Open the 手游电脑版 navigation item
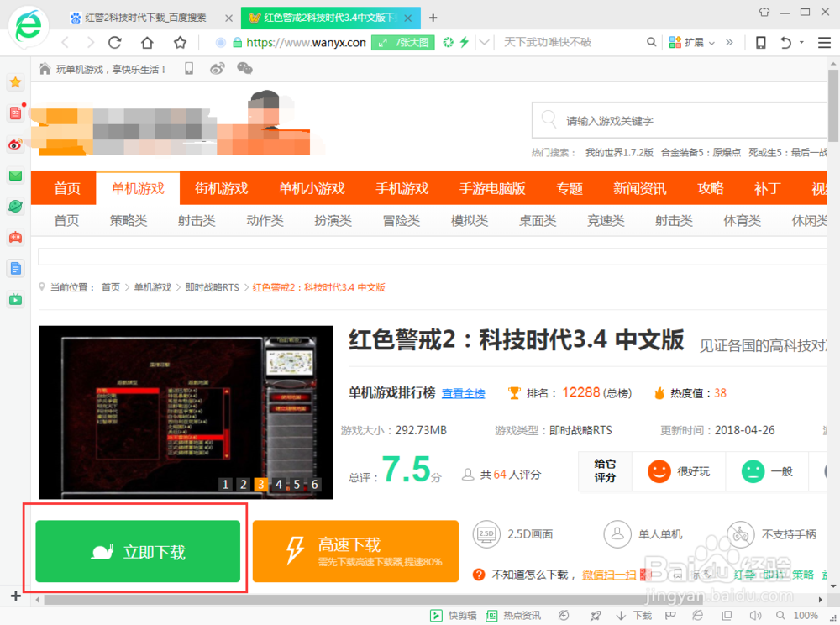The width and height of the screenshot is (840, 625). pyautogui.click(x=492, y=188)
